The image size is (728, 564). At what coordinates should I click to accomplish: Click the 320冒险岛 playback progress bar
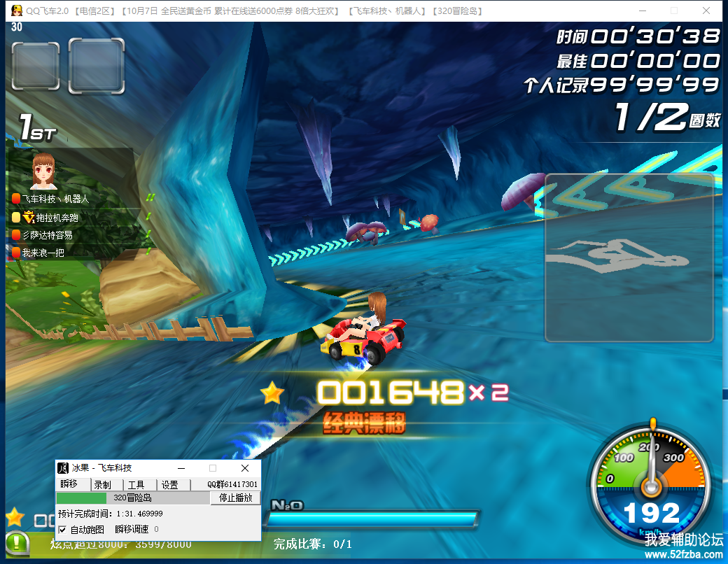(x=133, y=498)
